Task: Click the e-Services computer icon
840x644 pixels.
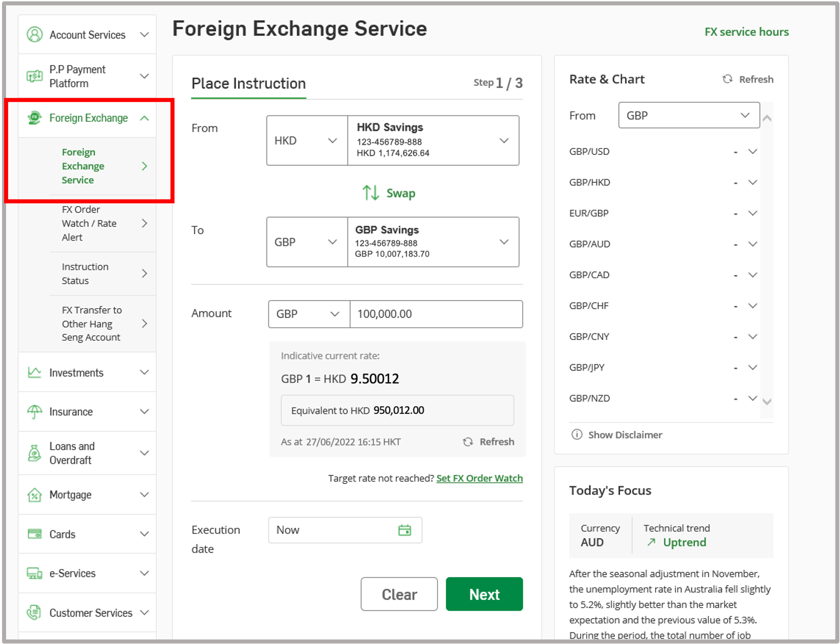Action: (35, 573)
